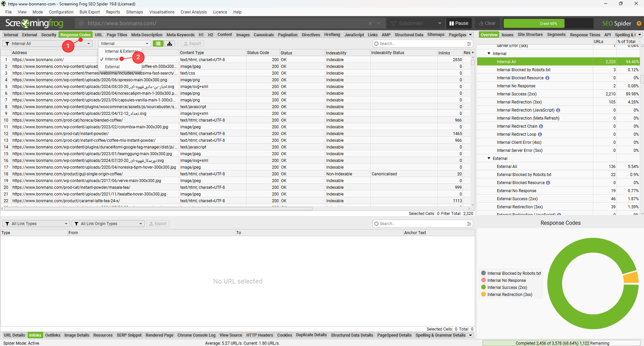Open search filter options in top table
Screen dimensions: 644x346
[x=469, y=44]
